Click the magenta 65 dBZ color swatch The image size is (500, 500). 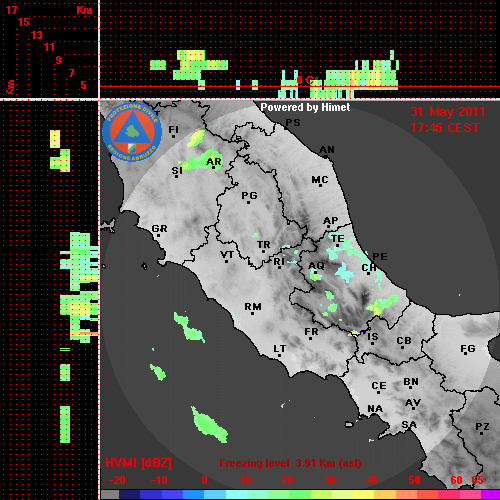tap(490, 495)
